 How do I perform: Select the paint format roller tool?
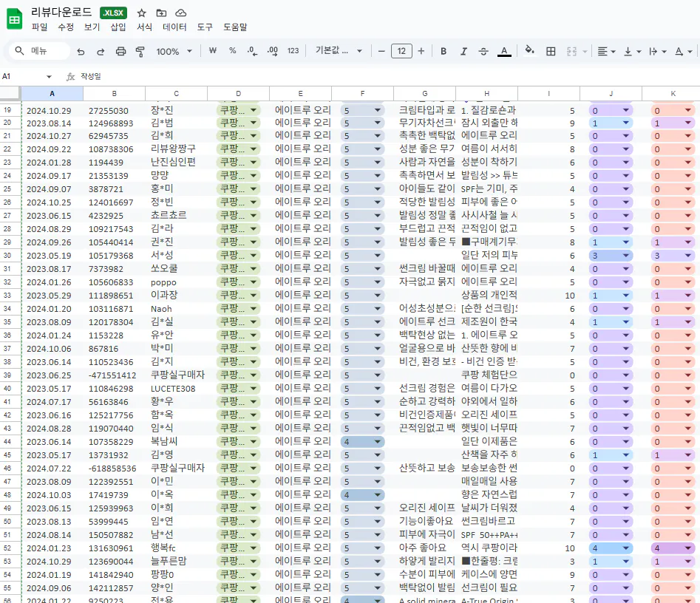point(140,51)
